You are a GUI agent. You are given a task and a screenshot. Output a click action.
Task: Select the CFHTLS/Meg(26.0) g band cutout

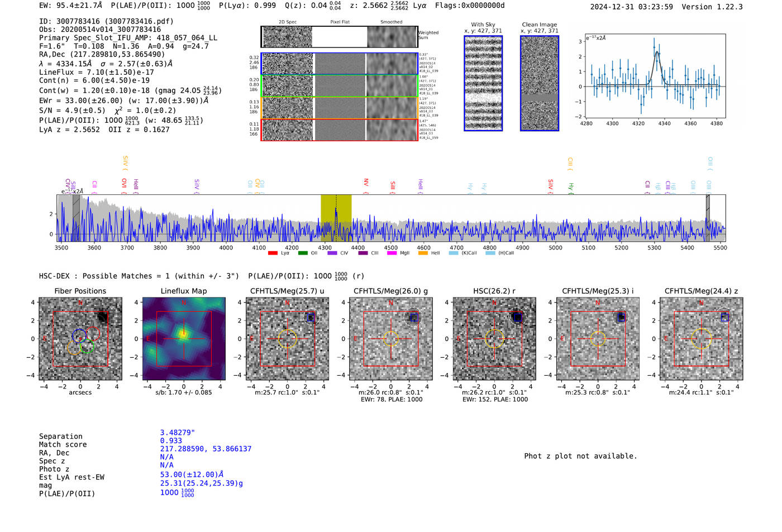[390, 338]
